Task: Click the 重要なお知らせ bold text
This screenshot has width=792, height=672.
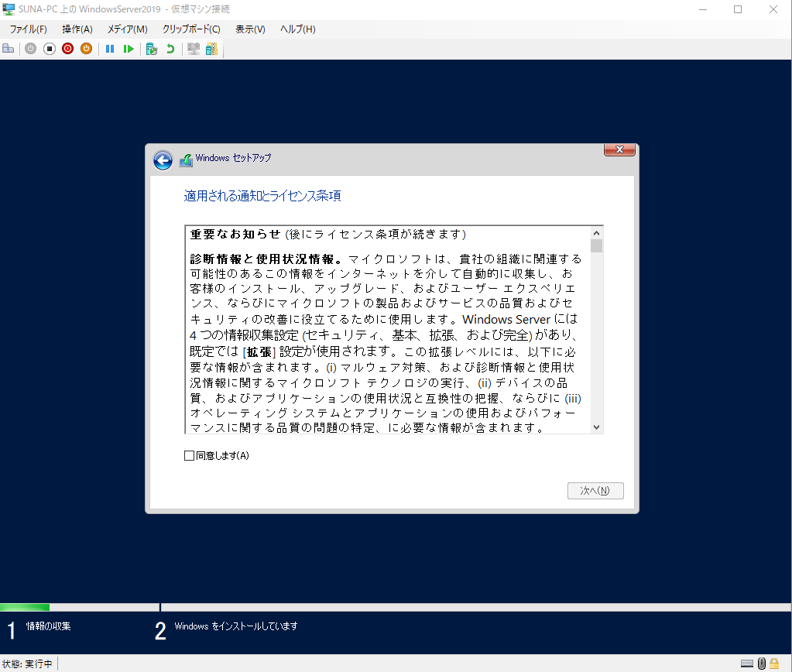Action: coord(235,235)
